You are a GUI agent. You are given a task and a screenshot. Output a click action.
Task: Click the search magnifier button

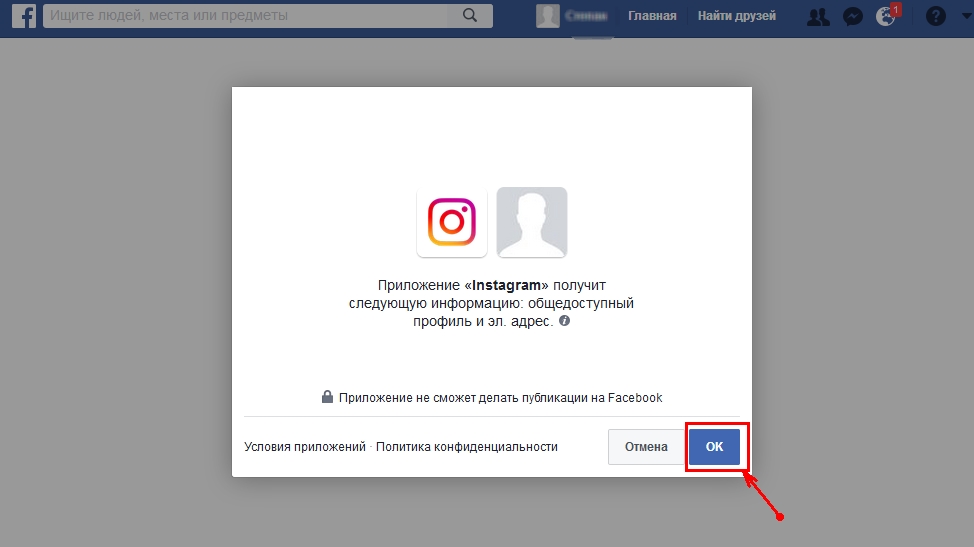470,16
